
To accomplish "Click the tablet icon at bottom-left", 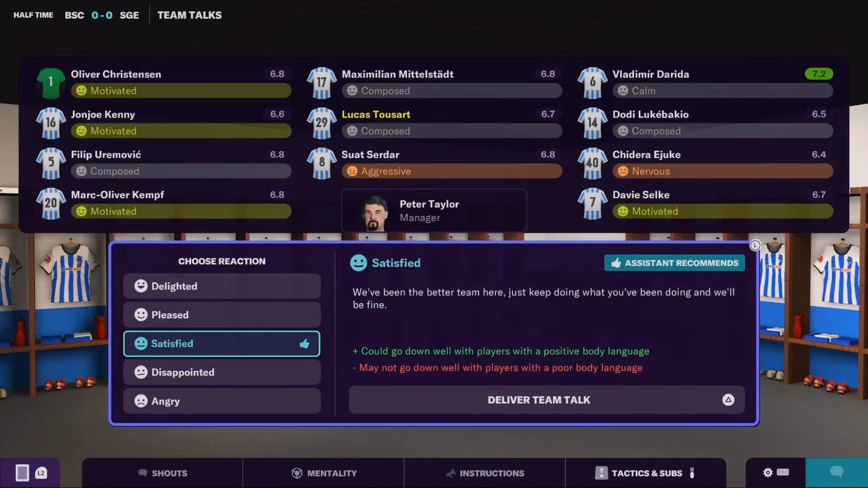I will [23, 472].
